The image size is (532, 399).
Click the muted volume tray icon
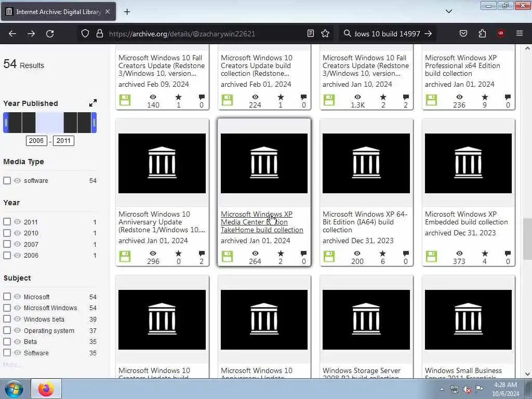(467, 389)
